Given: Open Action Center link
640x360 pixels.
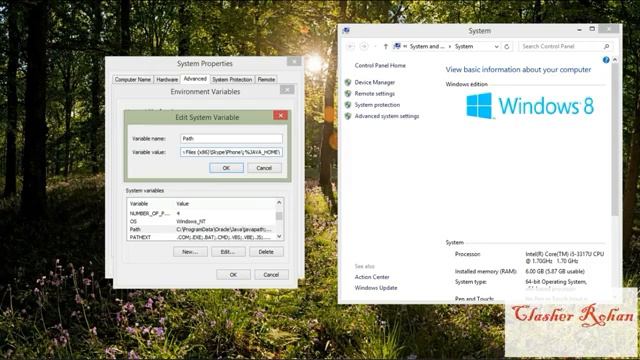Looking at the screenshot, I should pyautogui.click(x=372, y=277).
